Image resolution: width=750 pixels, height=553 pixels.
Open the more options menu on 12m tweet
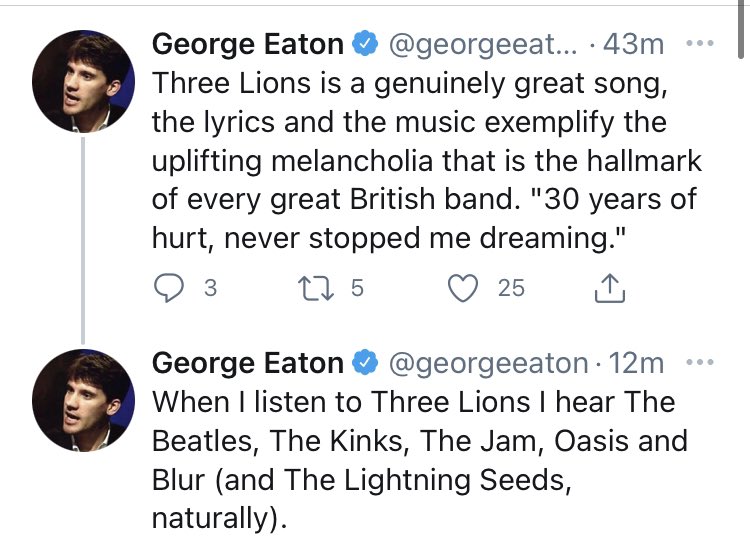tap(700, 362)
